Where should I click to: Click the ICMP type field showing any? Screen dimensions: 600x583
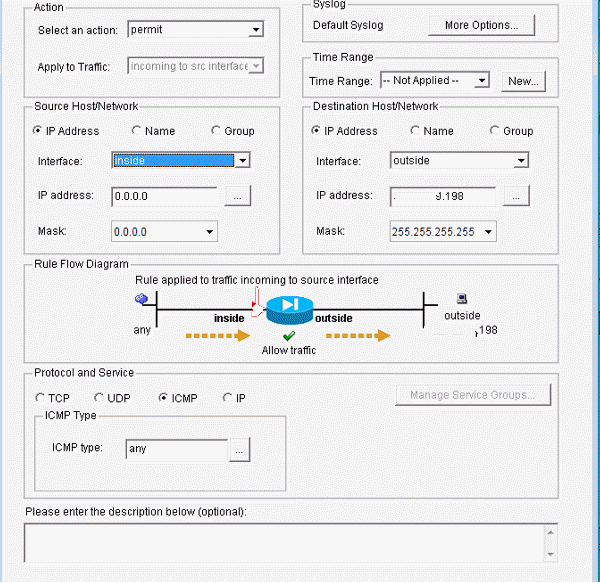pyautogui.click(x=177, y=449)
